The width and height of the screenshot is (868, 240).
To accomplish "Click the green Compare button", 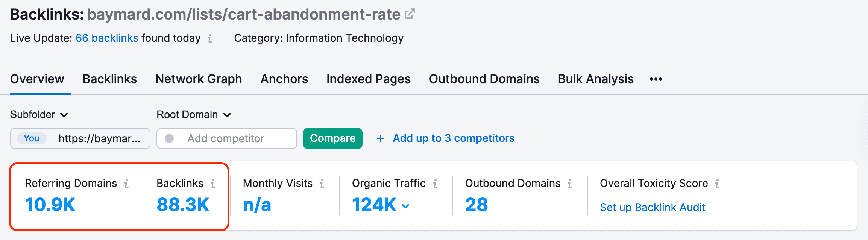I will 333,138.
